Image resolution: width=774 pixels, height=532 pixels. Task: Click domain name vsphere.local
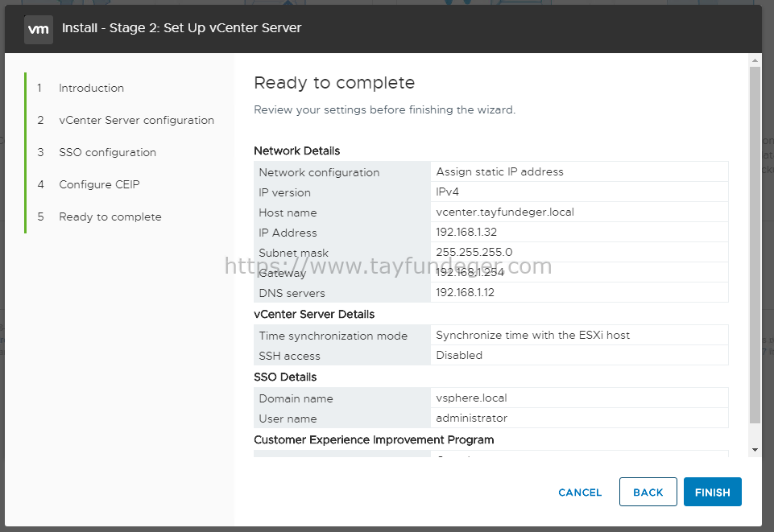tap(471, 398)
